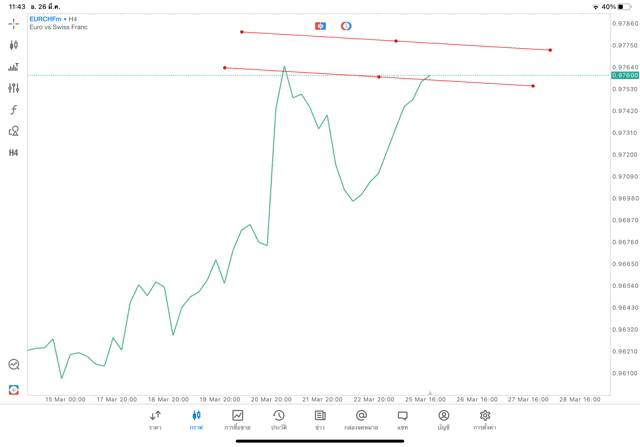Image resolution: width=640 pixels, height=447 pixels.
Task: Open the News (ข่าว) tab
Action: pos(320,420)
